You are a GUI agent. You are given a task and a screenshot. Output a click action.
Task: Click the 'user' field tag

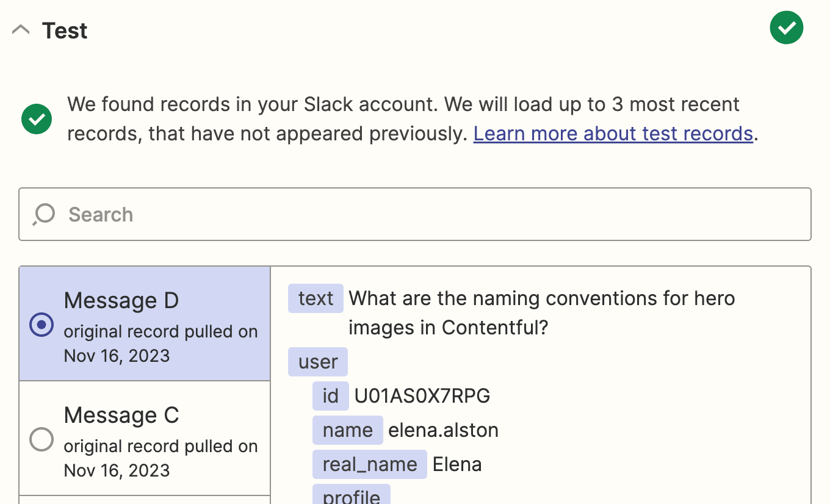[x=317, y=362]
